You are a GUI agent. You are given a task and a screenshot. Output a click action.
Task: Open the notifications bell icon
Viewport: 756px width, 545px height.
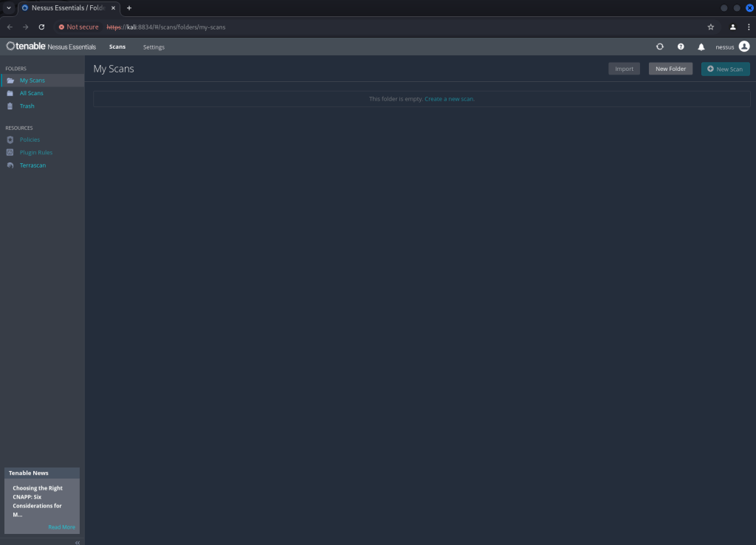click(x=701, y=47)
